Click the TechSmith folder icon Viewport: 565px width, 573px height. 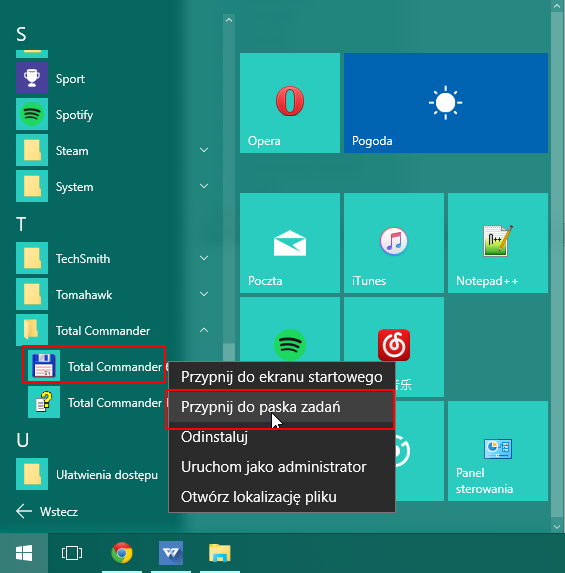tap(32, 258)
